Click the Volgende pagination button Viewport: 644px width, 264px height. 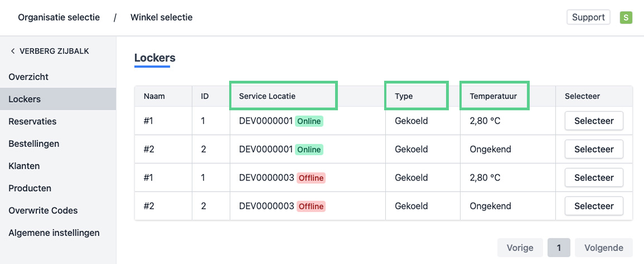click(604, 248)
